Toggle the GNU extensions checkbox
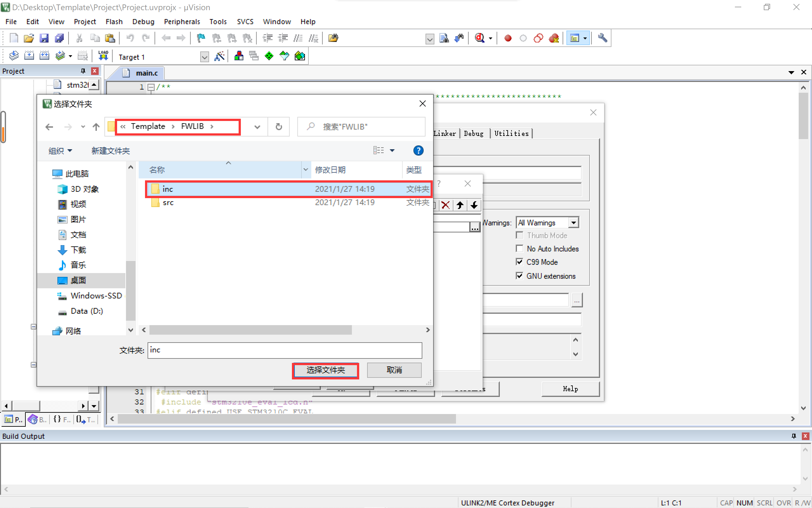 click(x=519, y=276)
